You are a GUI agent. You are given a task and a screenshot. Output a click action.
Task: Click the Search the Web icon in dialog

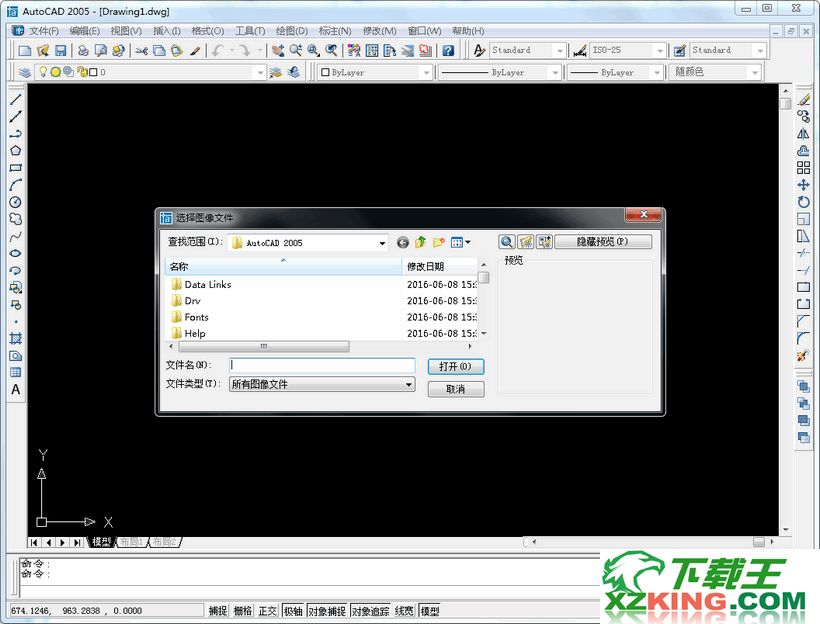tap(506, 242)
